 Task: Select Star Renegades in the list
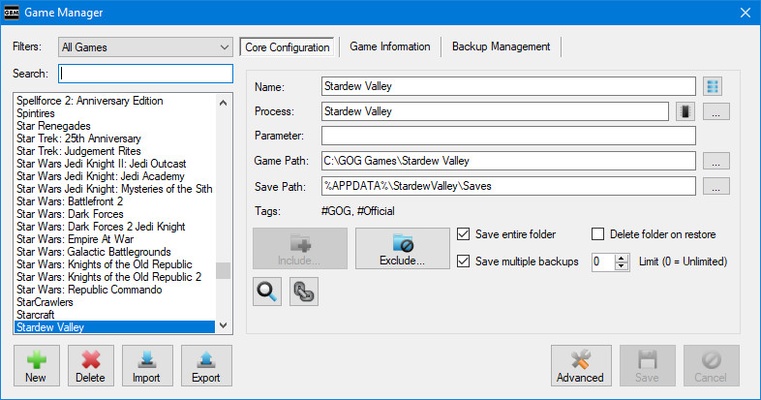click(x=115, y=126)
